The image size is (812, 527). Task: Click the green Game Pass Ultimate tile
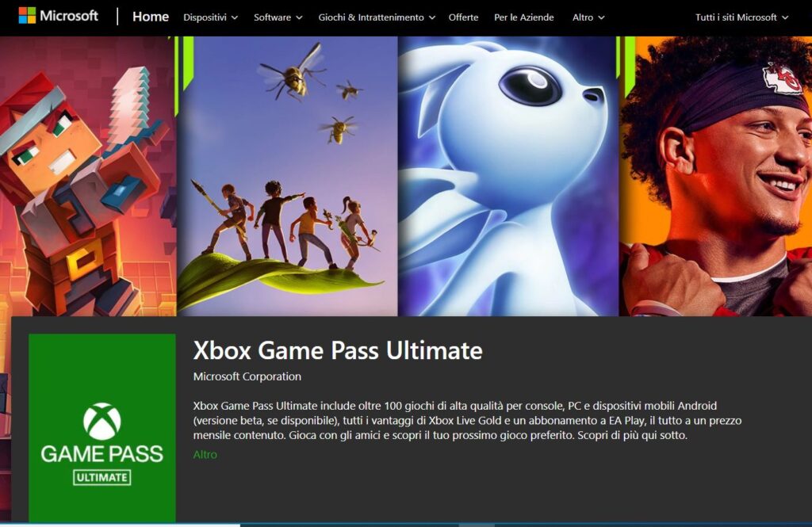coord(102,428)
